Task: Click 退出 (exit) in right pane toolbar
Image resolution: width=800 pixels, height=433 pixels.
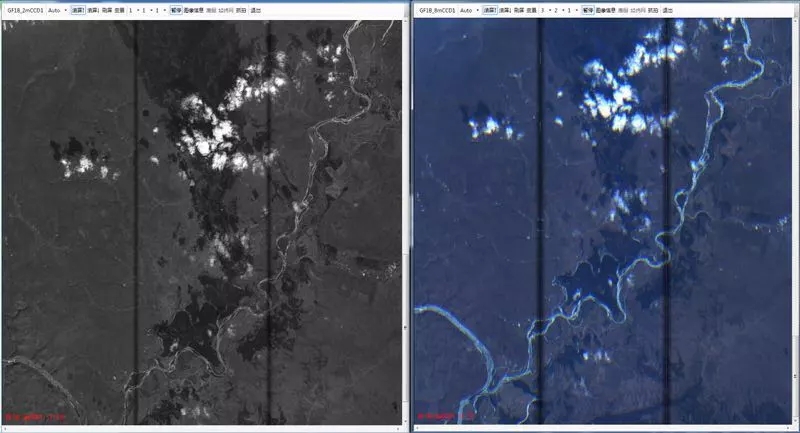Action: [667, 10]
